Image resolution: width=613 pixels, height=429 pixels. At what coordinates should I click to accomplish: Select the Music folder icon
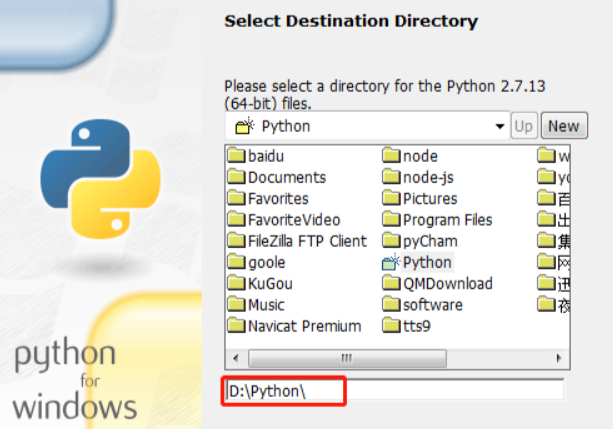tap(236, 303)
